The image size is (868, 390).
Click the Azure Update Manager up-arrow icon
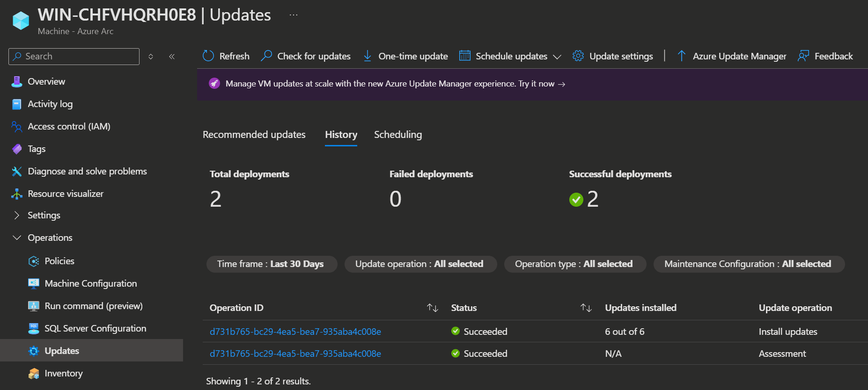click(682, 56)
